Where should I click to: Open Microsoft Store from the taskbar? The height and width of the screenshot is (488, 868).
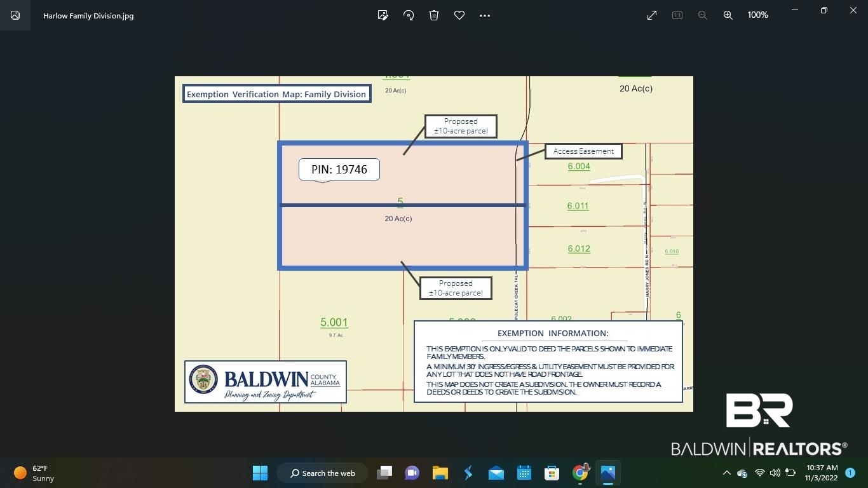[x=552, y=473]
